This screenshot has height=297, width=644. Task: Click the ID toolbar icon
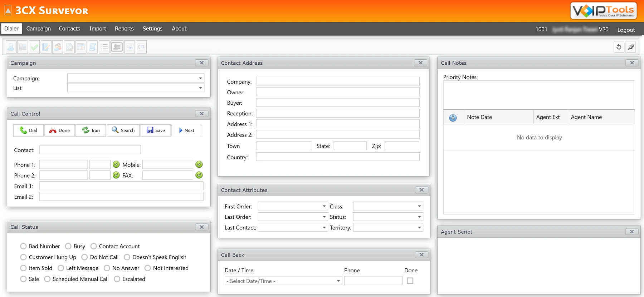pos(141,47)
